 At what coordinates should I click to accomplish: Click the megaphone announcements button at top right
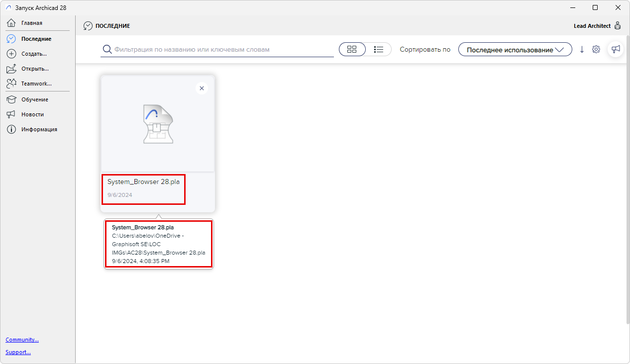[616, 49]
